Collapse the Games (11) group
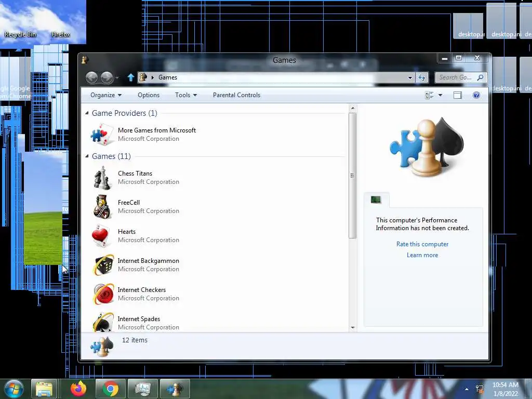The height and width of the screenshot is (399, 532). point(87,156)
